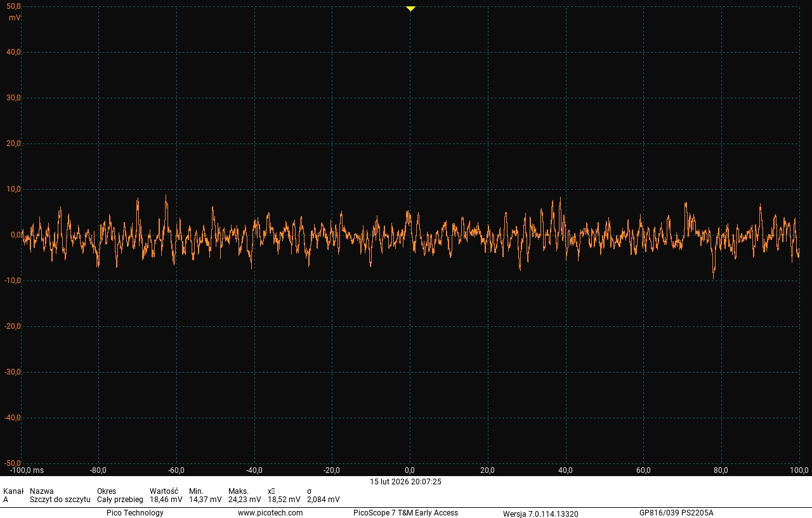Click the capture timestamp 15 lut 2026

pyautogui.click(x=405, y=482)
